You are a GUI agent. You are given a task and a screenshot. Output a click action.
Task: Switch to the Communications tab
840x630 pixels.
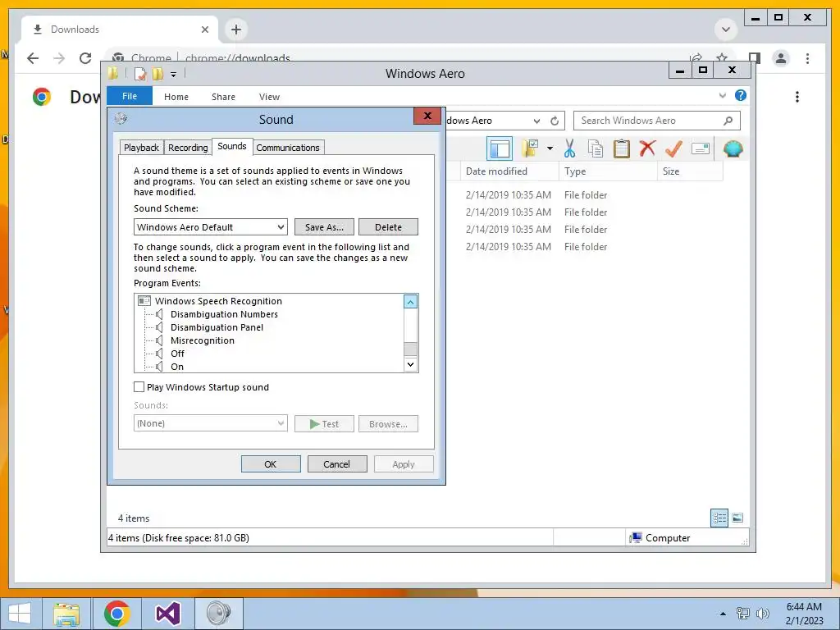click(288, 148)
